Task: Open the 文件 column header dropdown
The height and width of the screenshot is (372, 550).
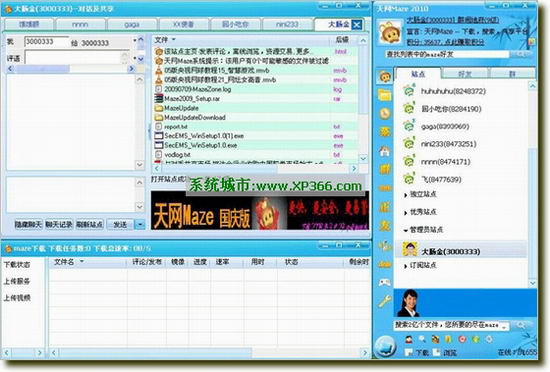Action: pyautogui.click(x=174, y=40)
